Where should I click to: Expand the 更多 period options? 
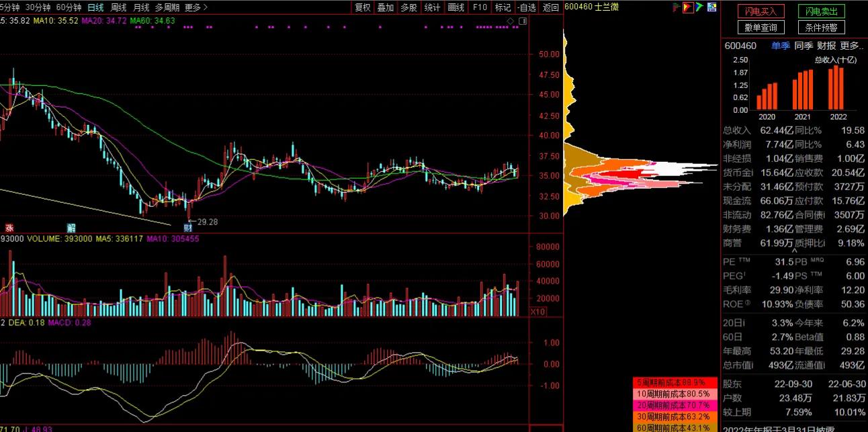click(x=196, y=7)
